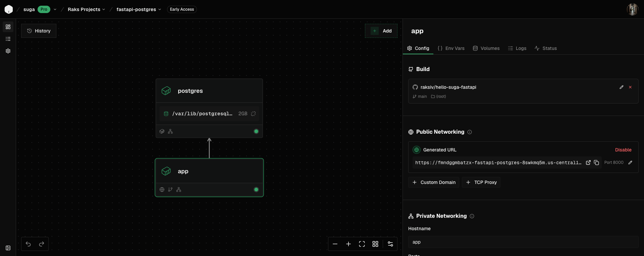Click the Early Access badge
The image size is (644, 256).
click(x=182, y=9)
